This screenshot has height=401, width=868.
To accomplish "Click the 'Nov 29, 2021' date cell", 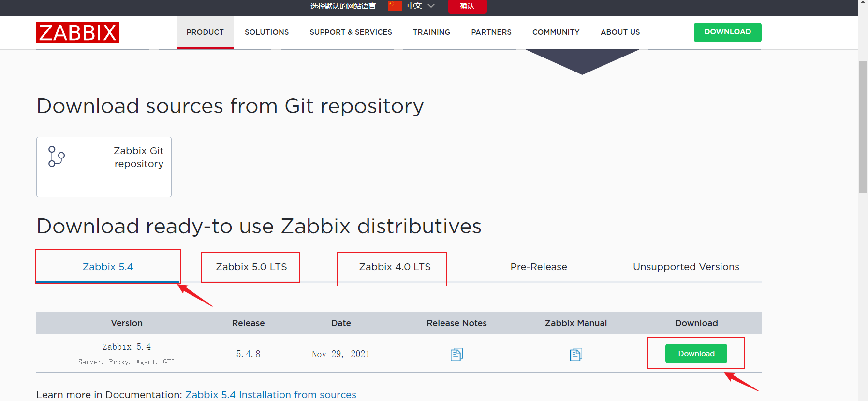I will (341, 354).
